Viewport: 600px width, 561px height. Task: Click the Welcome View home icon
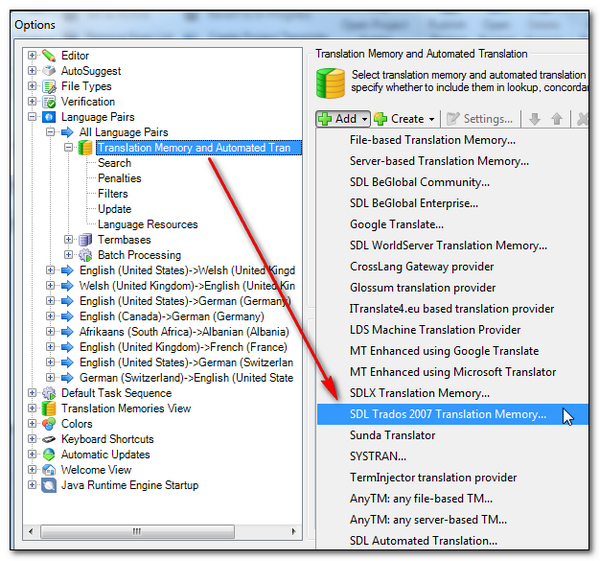49,470
